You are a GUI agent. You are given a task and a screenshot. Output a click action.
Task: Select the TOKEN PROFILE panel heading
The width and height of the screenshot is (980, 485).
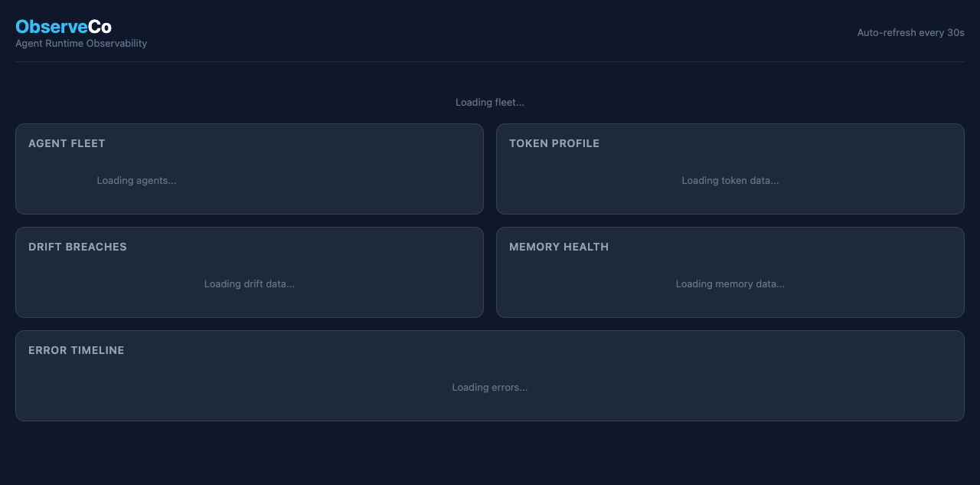[554, 143]
